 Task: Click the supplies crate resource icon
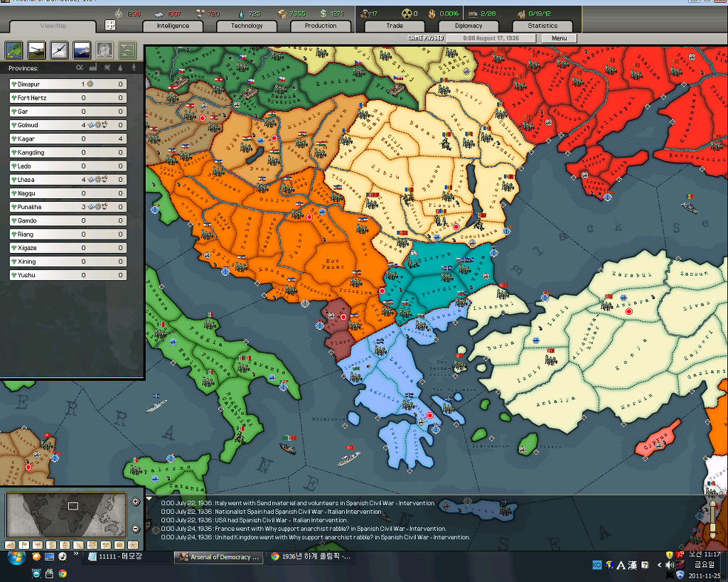tap(282, 14)
